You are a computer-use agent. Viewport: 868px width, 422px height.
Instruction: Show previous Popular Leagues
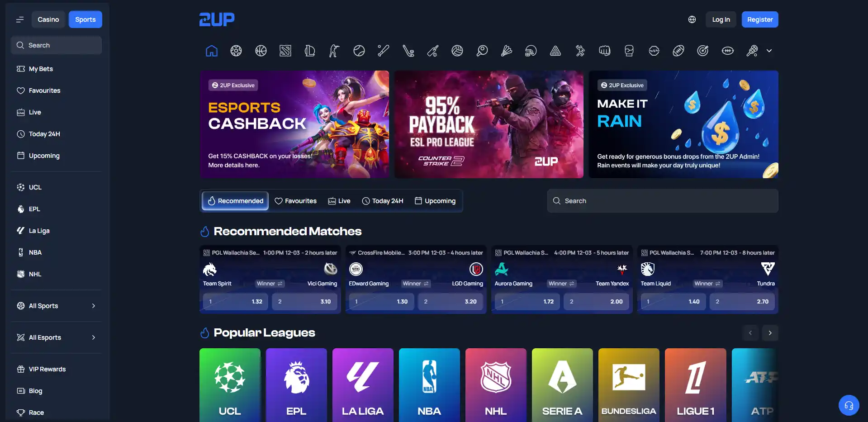750,333
